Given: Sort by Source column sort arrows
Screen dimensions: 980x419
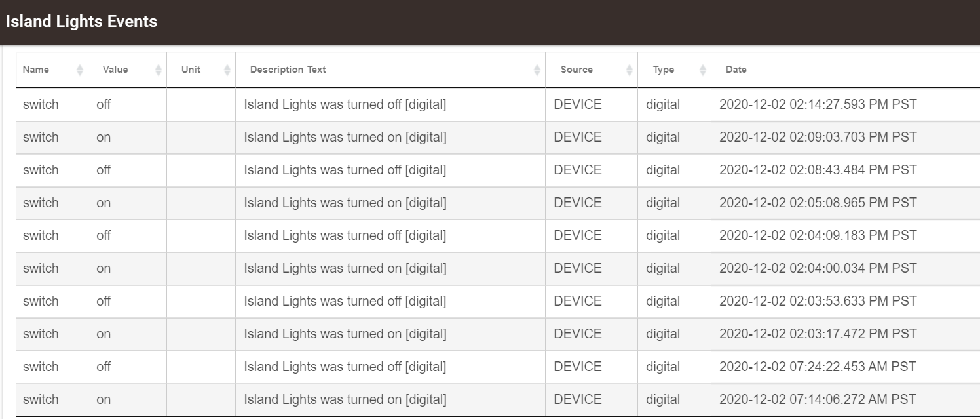Looking at the screenshot, I should pos(630,70).
